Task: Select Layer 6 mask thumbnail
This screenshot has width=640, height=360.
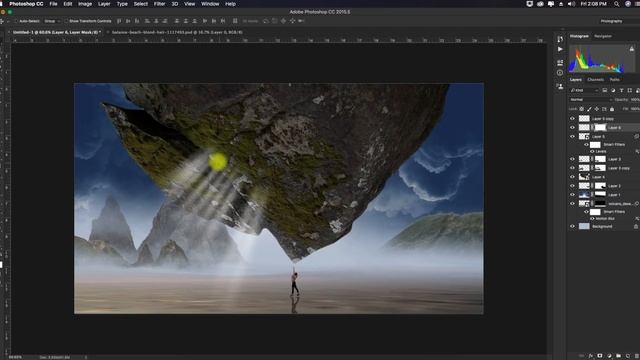Action: click(600, 128)
